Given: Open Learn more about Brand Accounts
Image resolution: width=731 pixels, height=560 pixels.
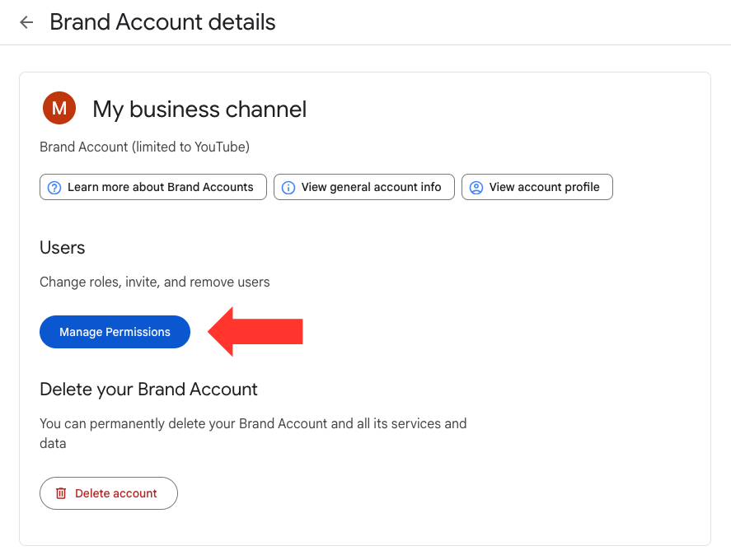Looking at the screenshot, I should point(152,187).
